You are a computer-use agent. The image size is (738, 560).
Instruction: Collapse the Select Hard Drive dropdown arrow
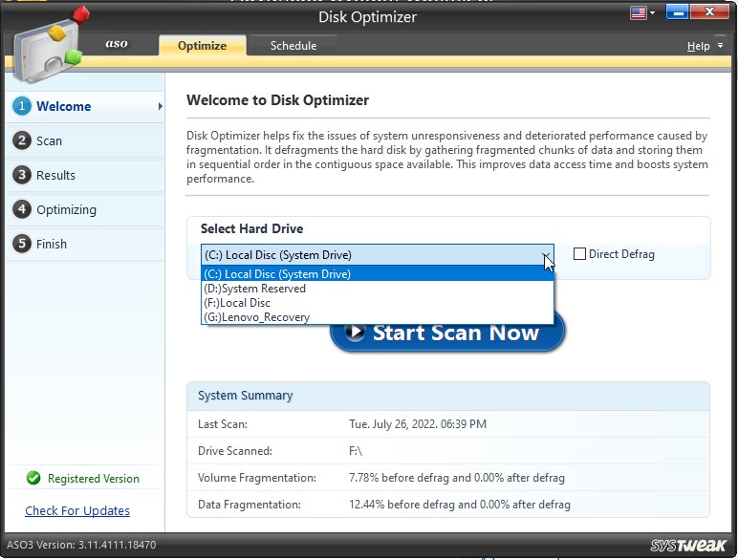546,255
